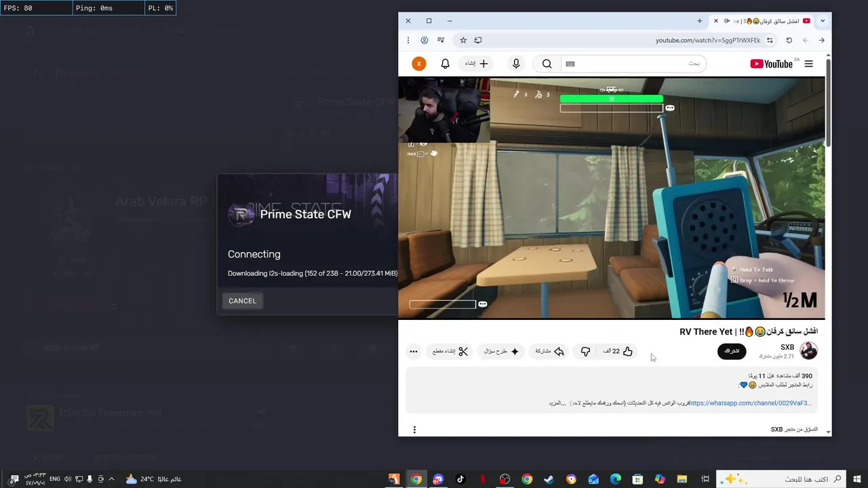This screenshot has height=488, width=868.
Task: Open Chrome three-dot menu
Action: tap(408, 41)
